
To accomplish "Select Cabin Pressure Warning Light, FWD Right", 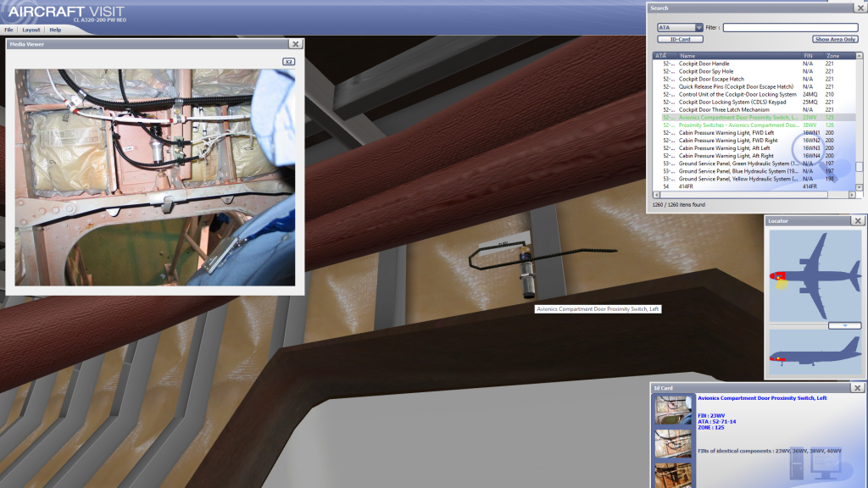I will (x=754, y=141).
